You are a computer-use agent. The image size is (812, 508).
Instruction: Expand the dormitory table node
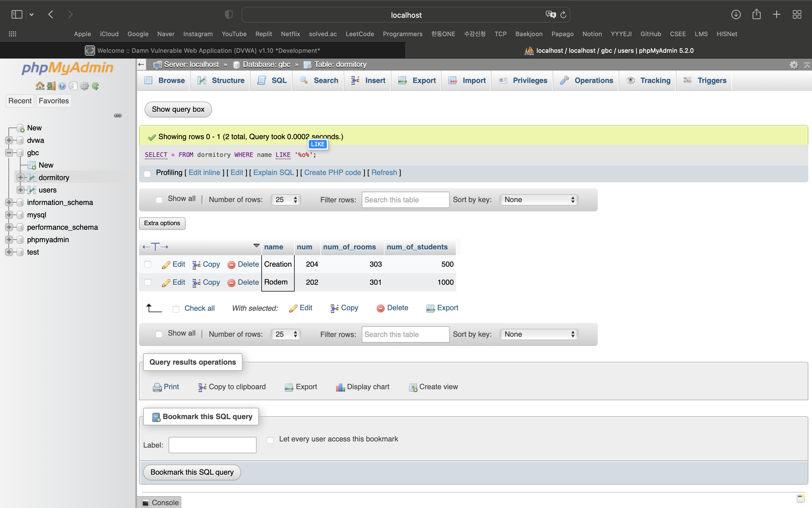[21, 178]
